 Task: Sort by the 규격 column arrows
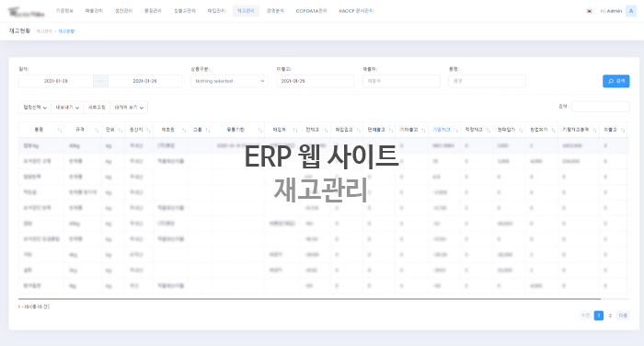[x=97, y=130]
